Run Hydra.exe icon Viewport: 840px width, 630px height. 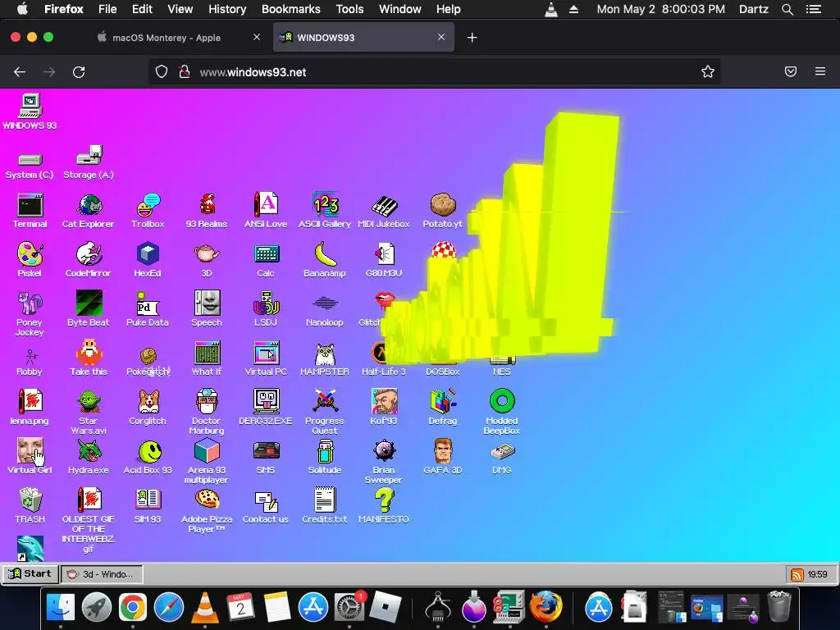click(89, 456)
